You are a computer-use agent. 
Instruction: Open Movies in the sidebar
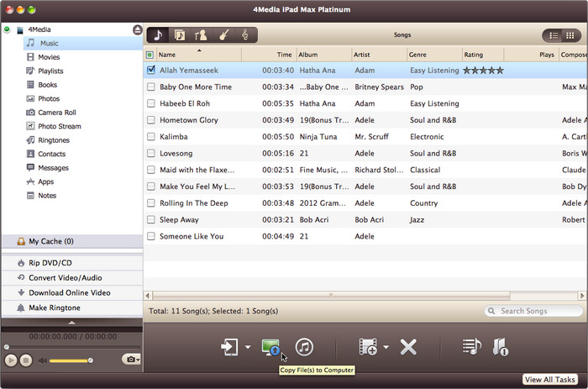[49, 57]
